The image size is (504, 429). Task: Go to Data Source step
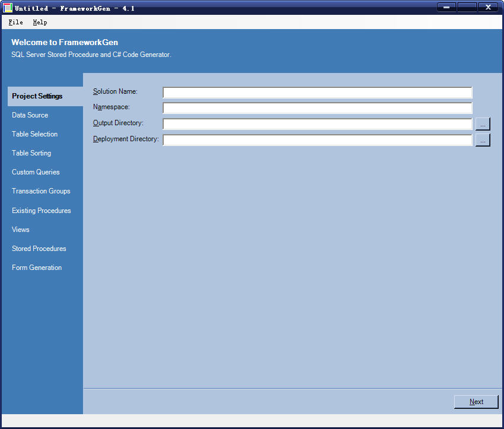coord(30,115)
